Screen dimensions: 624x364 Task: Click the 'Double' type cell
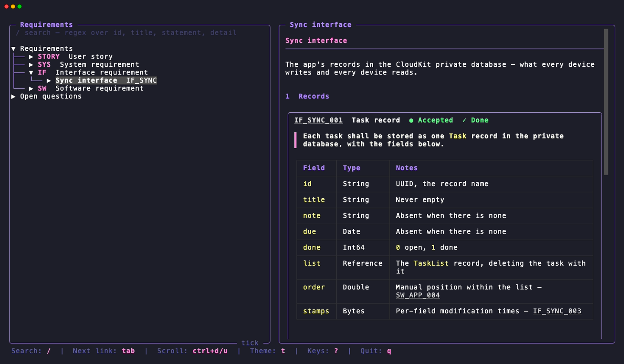point(363,291)
